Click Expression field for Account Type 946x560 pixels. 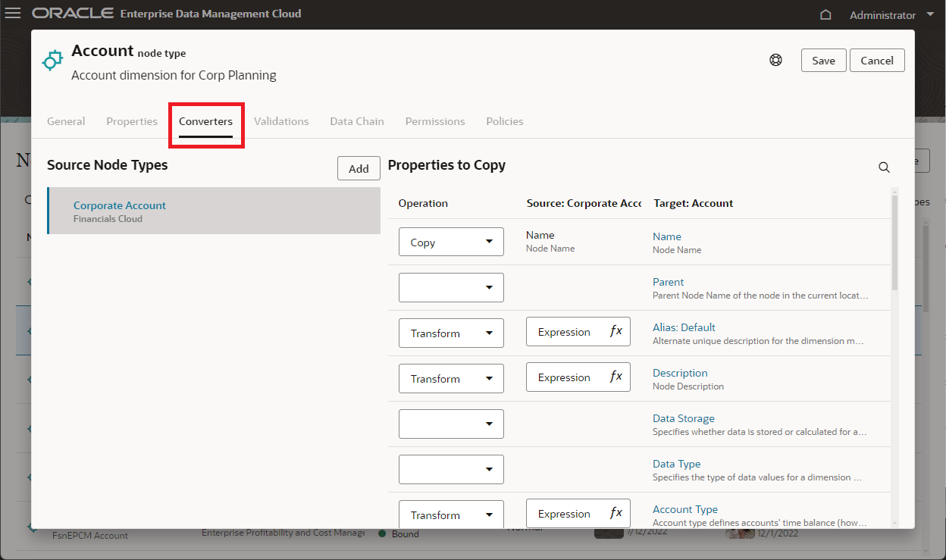click(578, 514)
